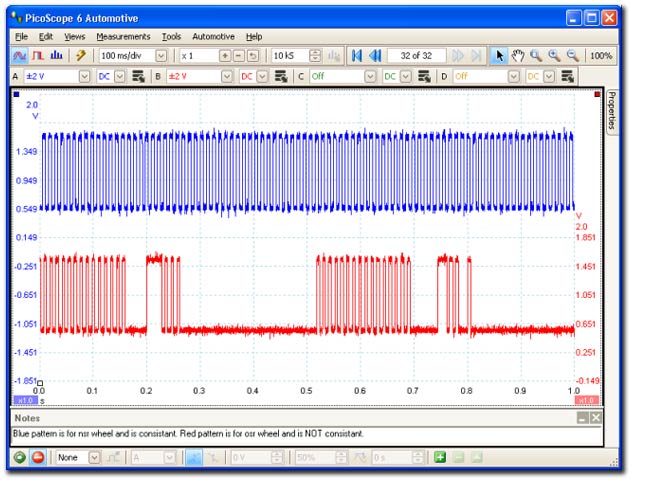650x491 pixels.
Task: Open the trigger mode None dropdown
Action: point(95,457)
